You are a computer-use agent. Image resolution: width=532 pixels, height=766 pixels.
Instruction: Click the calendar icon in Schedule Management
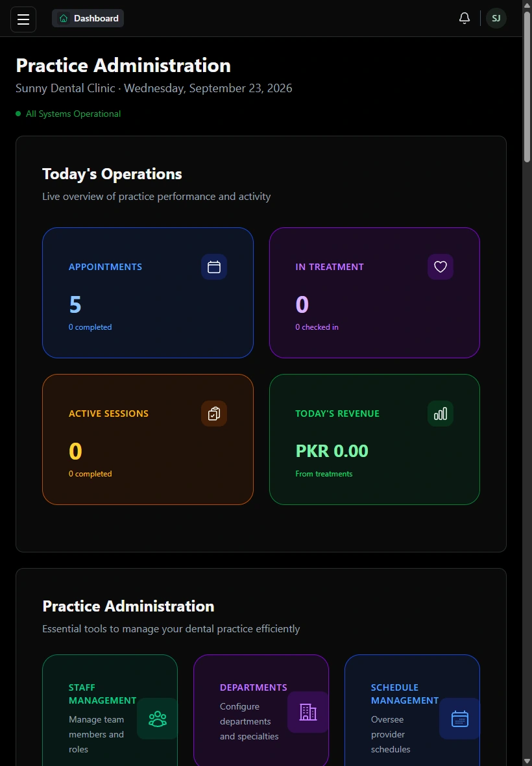pyautogui.click(x=459, y=719)
